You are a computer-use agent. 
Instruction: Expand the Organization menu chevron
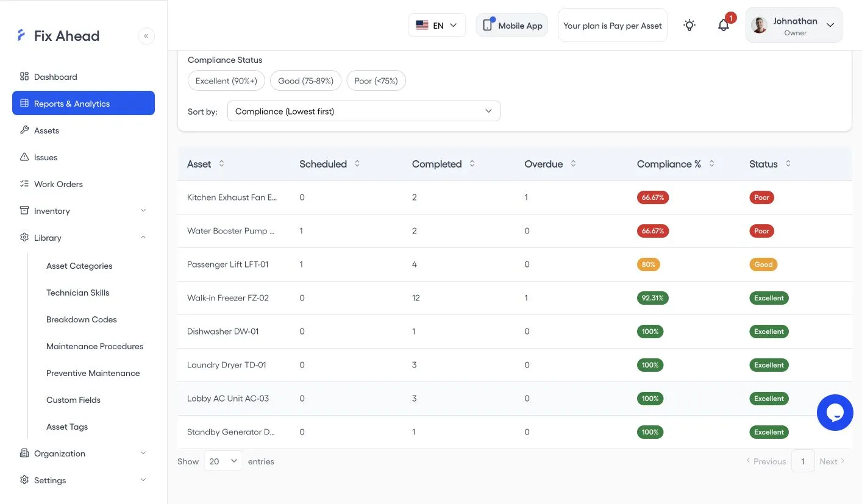click(143, 453)
